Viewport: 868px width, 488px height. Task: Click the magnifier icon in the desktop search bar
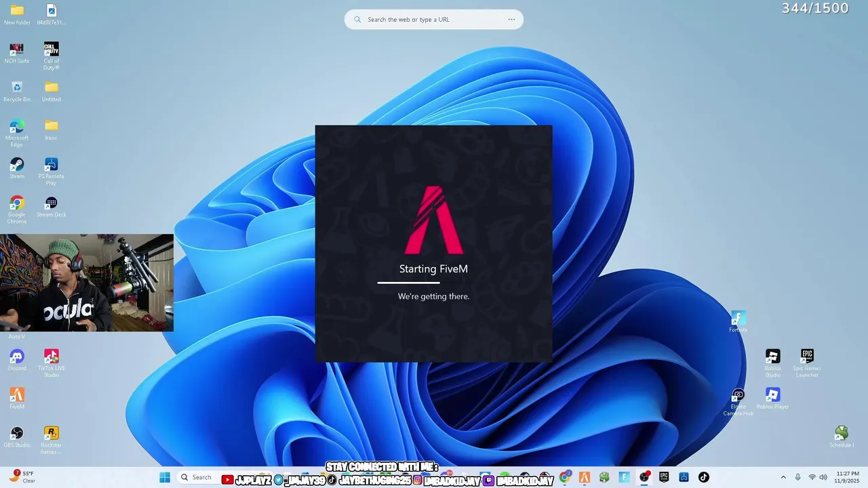coord(357,20)
